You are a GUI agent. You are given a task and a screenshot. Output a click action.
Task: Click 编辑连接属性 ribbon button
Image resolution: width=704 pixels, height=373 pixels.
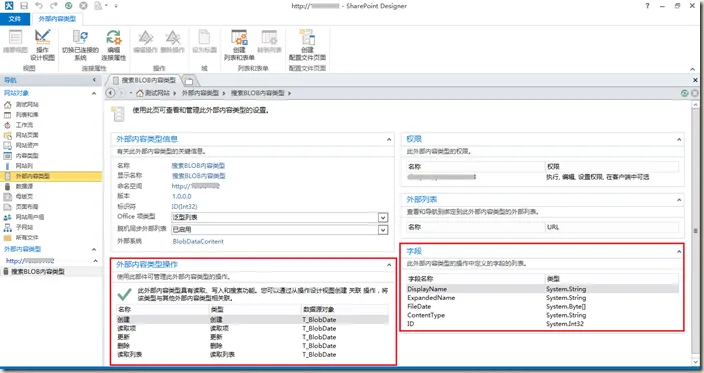pyautogui.click(x=114, y=44)
